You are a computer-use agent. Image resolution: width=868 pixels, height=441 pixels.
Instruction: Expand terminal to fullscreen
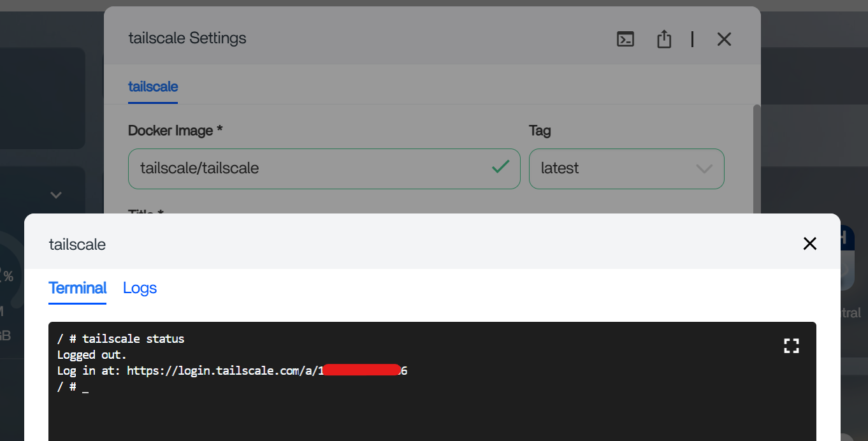point(791,346)
